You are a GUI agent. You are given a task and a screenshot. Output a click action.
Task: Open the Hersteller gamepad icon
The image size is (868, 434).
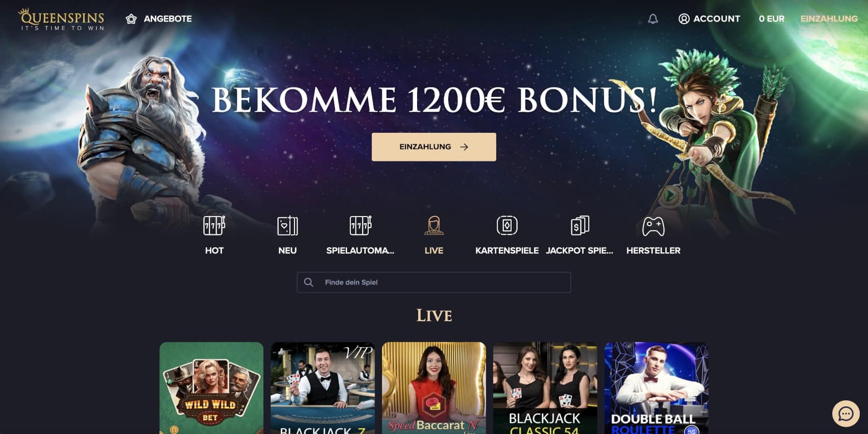[x=653, y=226]
